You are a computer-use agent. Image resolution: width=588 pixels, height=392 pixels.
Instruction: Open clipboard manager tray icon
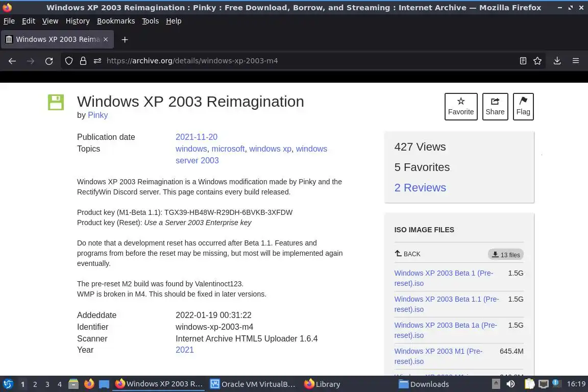pos(529,384)
